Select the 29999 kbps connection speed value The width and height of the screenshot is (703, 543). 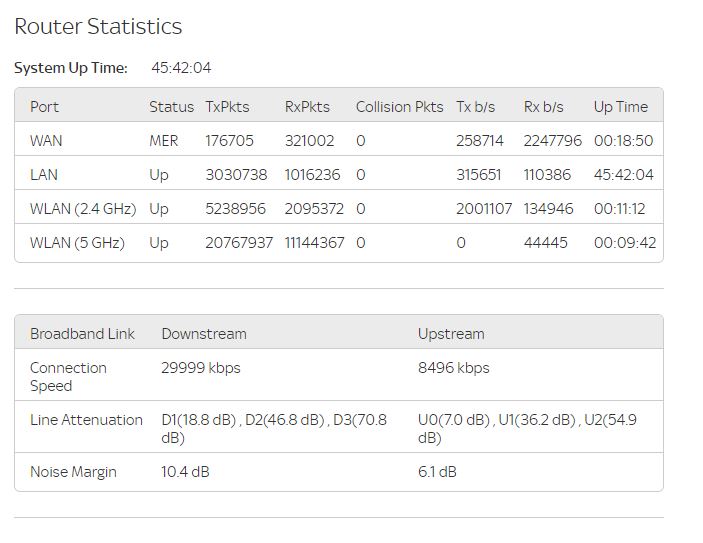(x=200, y=368)
